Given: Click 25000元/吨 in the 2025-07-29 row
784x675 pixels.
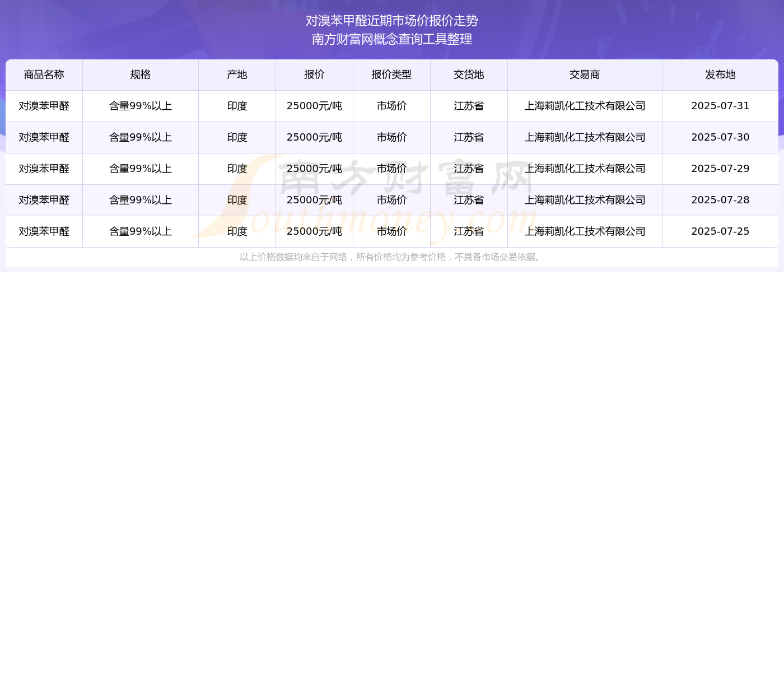Looking at the screenshot, I should click(x=315, y=169).
